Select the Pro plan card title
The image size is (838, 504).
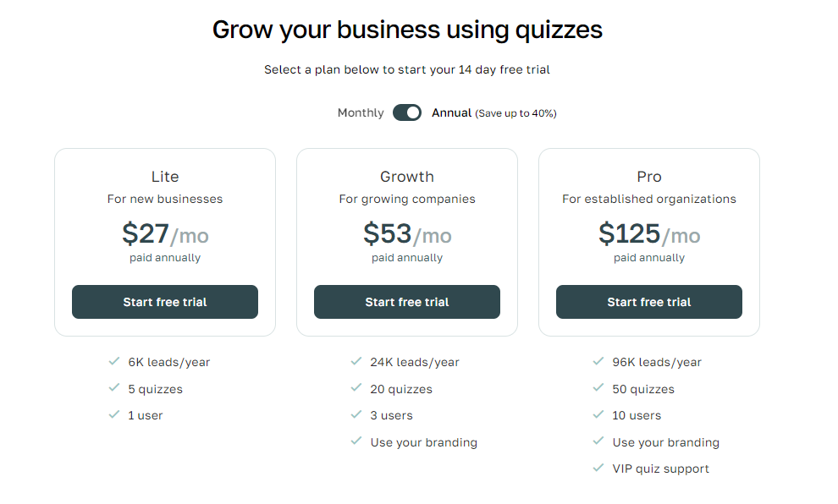coord(648,176)
